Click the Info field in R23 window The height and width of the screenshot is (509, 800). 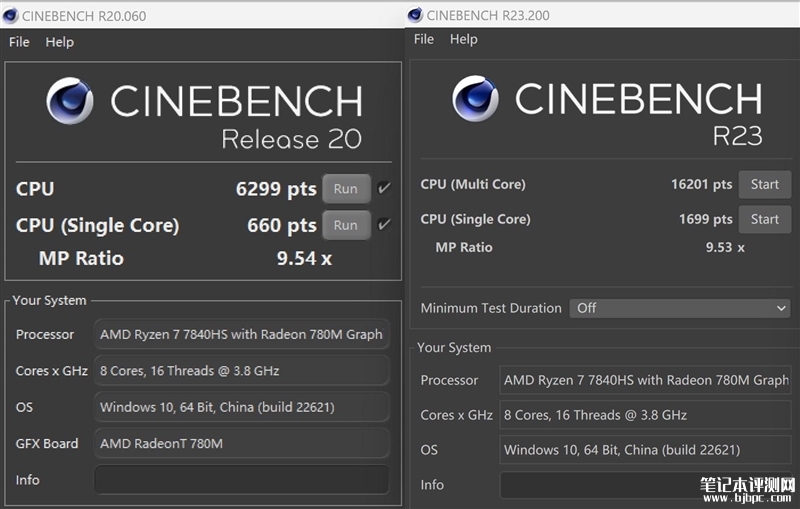(645, 485)
